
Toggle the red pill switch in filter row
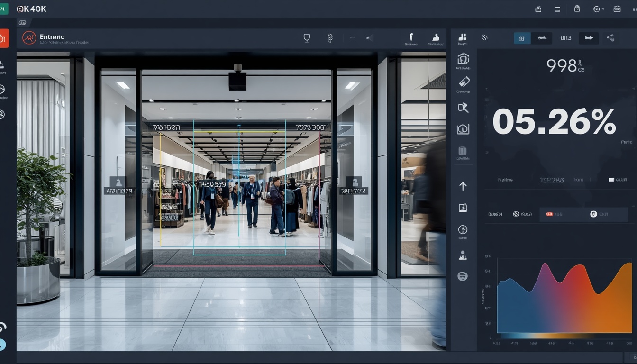[549, 214]
